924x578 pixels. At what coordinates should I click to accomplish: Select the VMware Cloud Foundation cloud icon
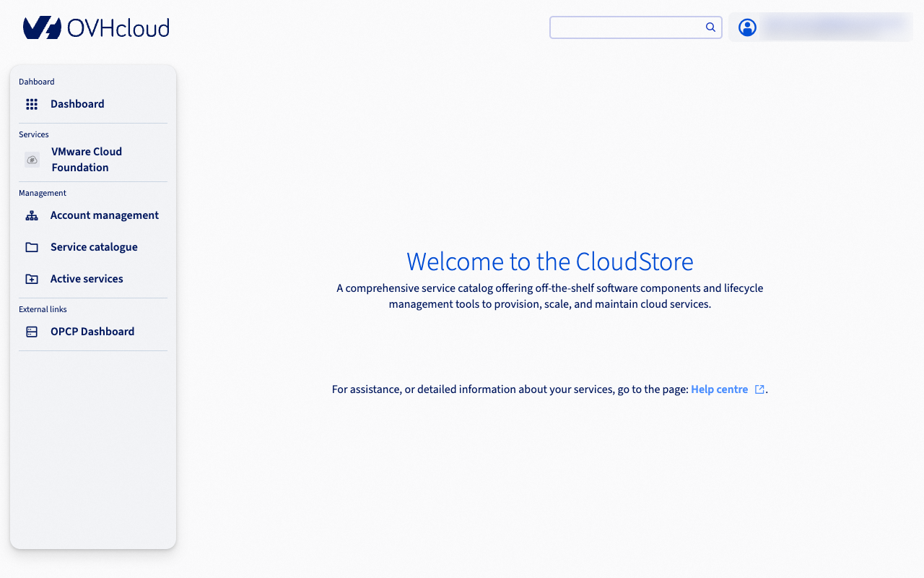pos(32,160)
